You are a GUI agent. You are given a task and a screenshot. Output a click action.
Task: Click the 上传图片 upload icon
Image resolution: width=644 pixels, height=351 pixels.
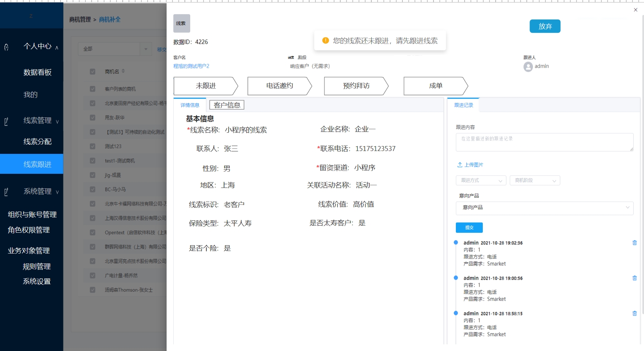460,165
